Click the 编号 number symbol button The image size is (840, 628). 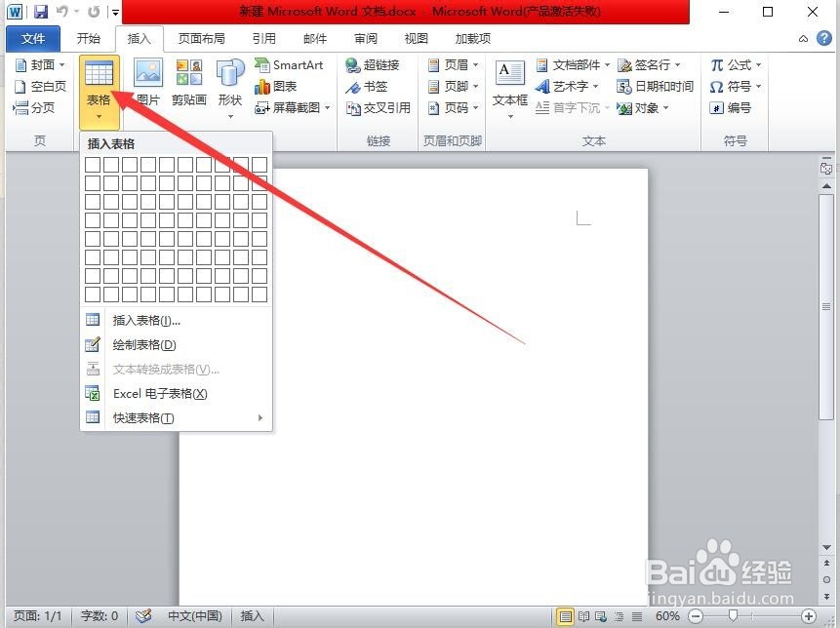point(731,107)
